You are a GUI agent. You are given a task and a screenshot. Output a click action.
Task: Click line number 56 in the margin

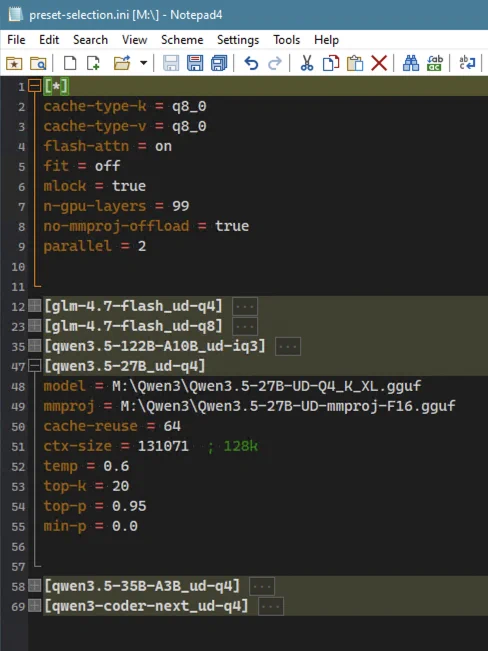pos(18,546)
